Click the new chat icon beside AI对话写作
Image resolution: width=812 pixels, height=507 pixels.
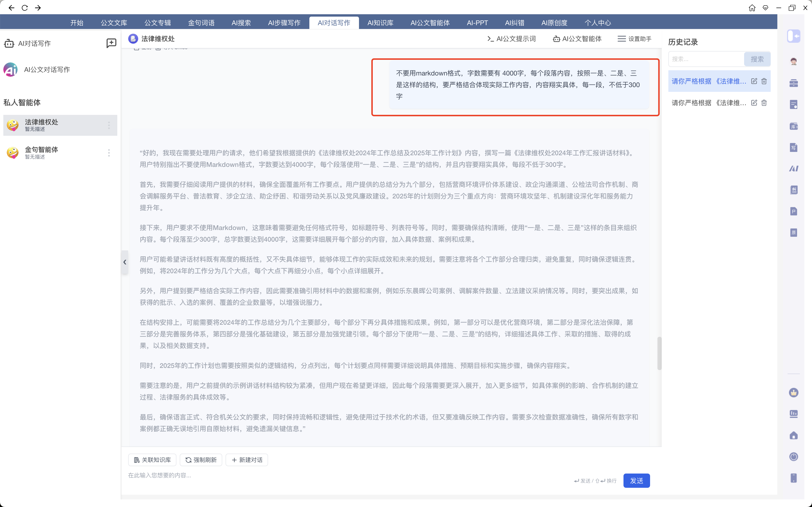click(x=111, y=43)
